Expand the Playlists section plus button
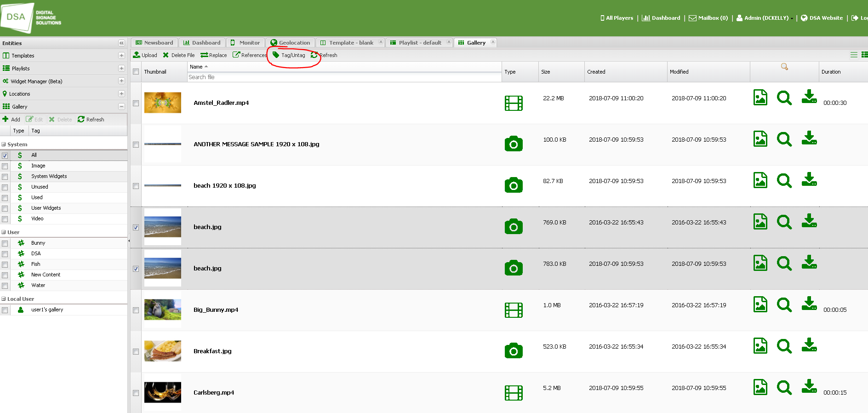This screenshot has height=413, width=868. pos(121,69)
